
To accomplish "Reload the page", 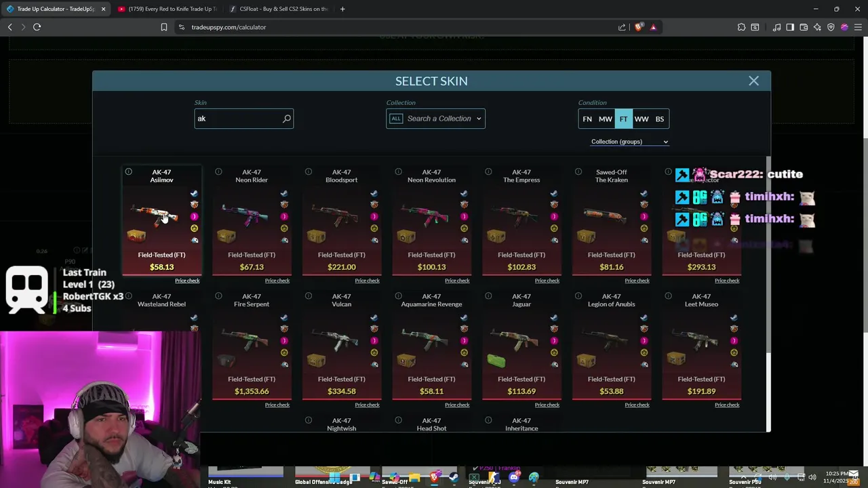I will [x=37, y=27].
